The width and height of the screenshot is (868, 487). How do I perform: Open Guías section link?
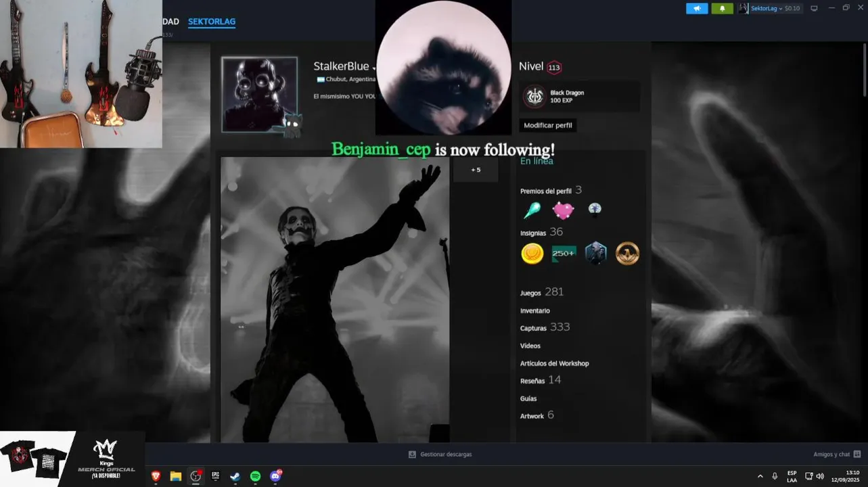click(x=528, y=398)
